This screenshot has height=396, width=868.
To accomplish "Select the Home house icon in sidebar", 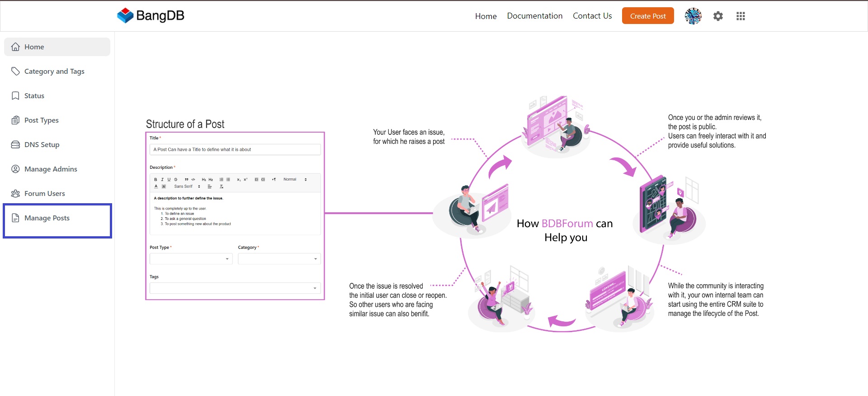I will pos(15,47).
